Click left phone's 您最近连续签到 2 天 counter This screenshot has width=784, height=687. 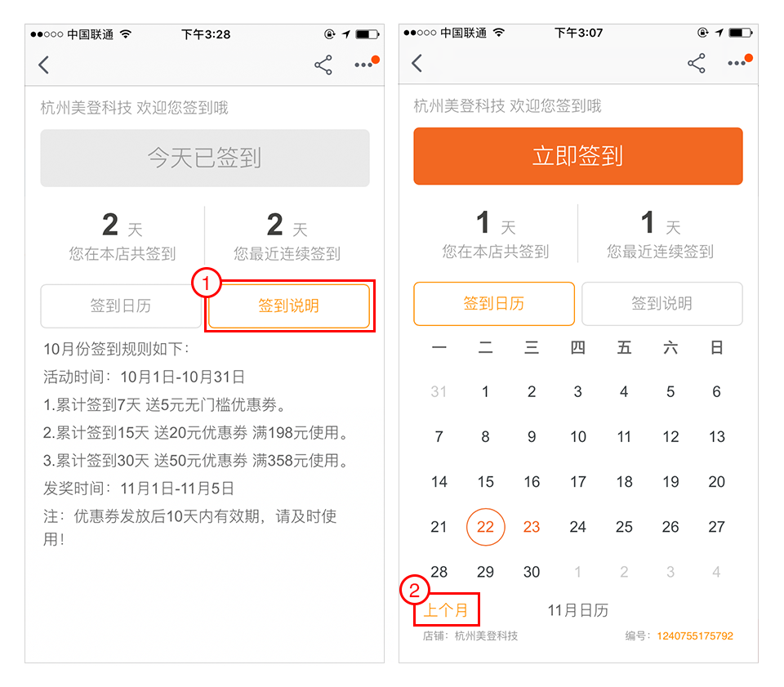pos(287,237)
